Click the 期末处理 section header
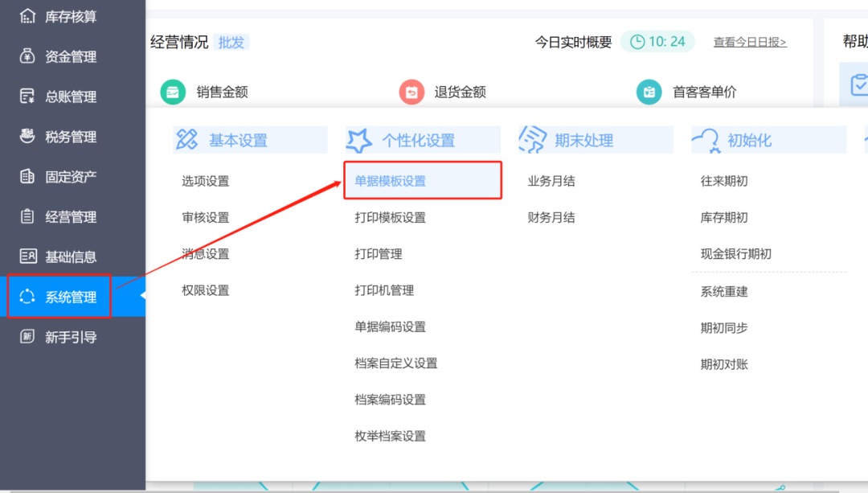This screenshot has width=868, height=493. click(x=596, y=140)
